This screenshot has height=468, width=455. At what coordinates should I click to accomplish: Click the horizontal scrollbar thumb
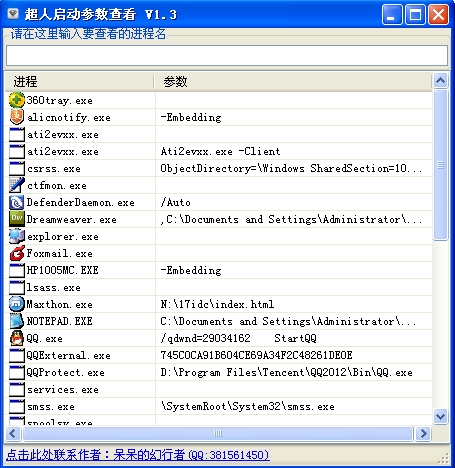[x=218, y=433]
